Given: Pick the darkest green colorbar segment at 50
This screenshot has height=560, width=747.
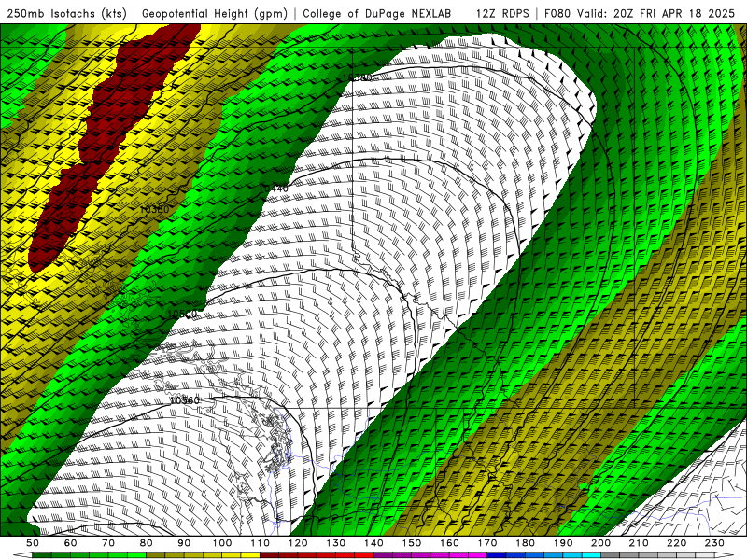Looking at the screenshot, I should point(42,555).
